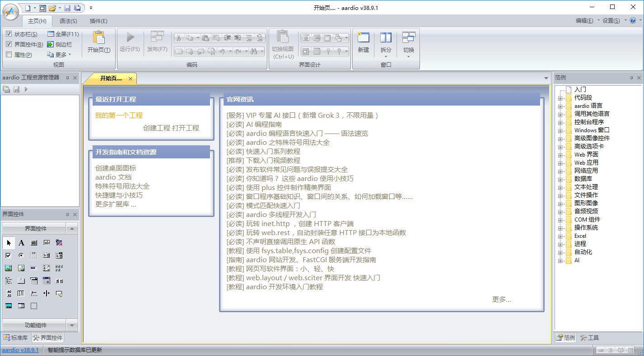Close the 开始页 document tab
Image resolution: width=644 pixels, height=356 pixels.
131,79
